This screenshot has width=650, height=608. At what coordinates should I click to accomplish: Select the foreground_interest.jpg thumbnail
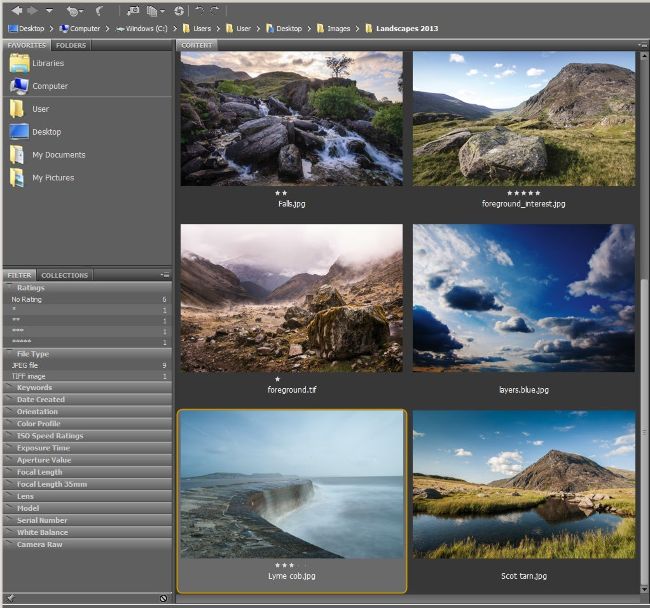[x=523, y=119]
